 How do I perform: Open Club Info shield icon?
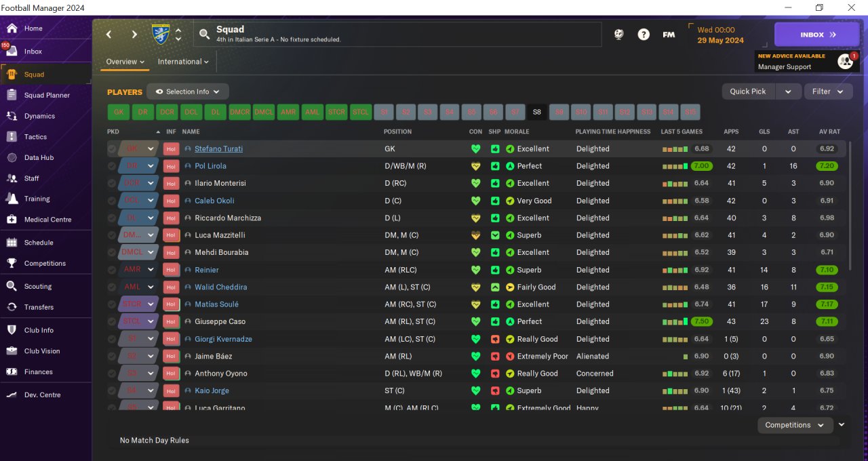click(12, 330)
